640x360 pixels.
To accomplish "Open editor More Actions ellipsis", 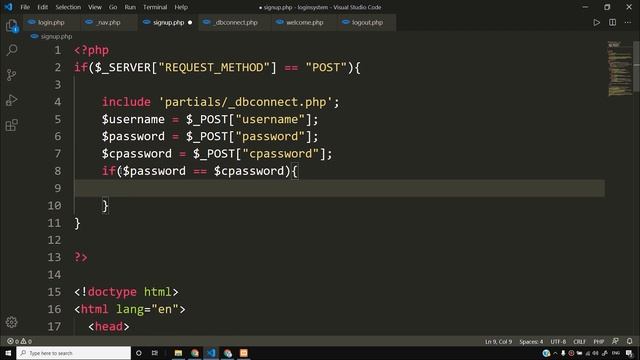I will coord(628,22).
